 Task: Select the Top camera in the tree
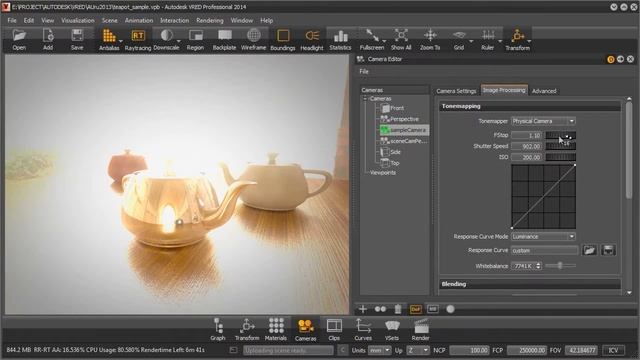pos(390,163)
